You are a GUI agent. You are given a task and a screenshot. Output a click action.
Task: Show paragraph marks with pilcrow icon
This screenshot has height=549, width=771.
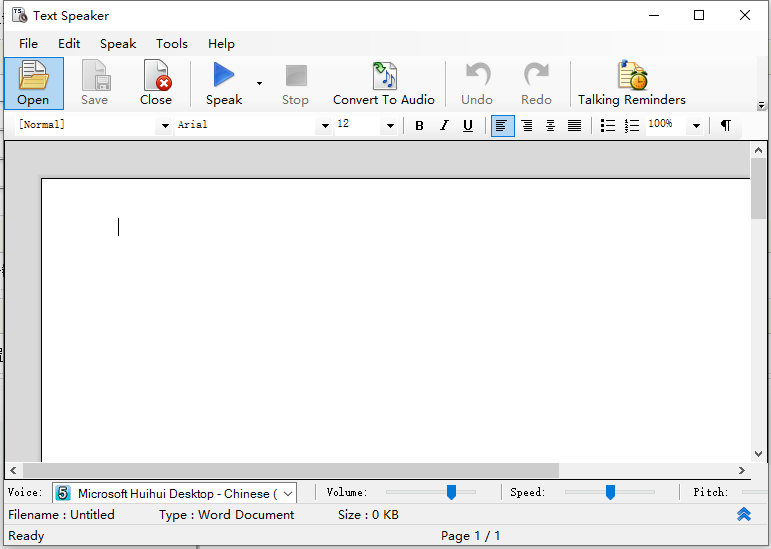click(x=726, y=126)
